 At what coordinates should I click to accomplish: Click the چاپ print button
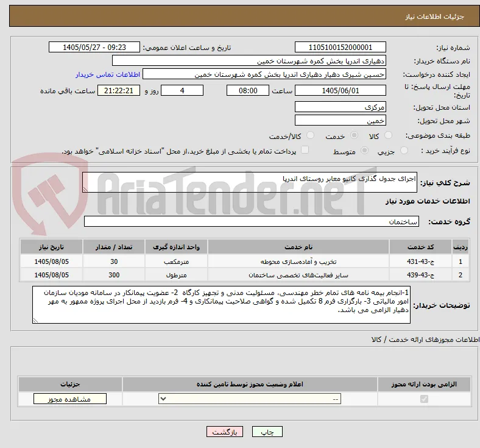tap(267, 432)
